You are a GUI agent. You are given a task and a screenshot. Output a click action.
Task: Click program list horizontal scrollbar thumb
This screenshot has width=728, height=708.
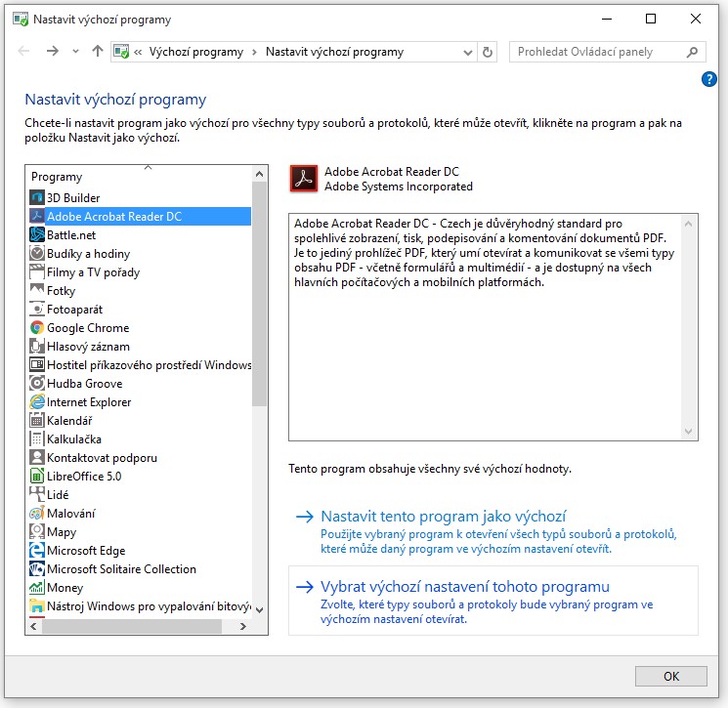click(x=131, y=626)
